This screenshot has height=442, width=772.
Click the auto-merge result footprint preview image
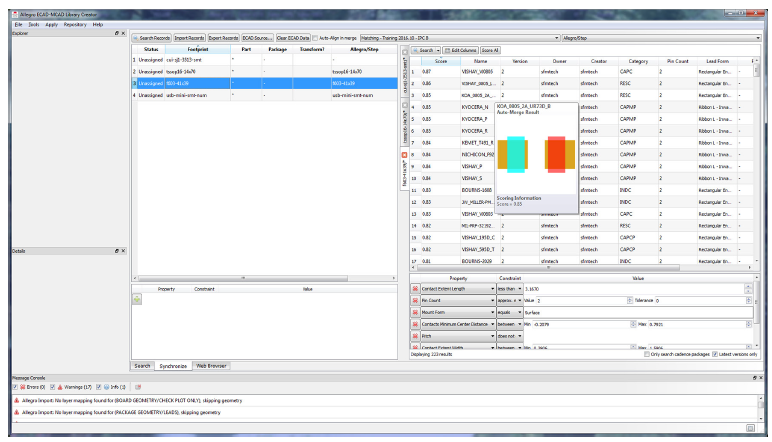tap(534, 153)
